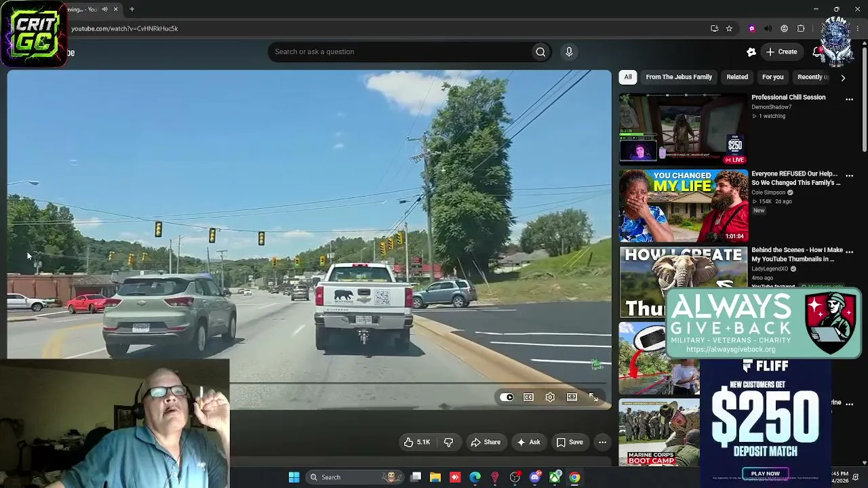Share this video
This screenshot has height=488, width=868.
pos(486,442)
